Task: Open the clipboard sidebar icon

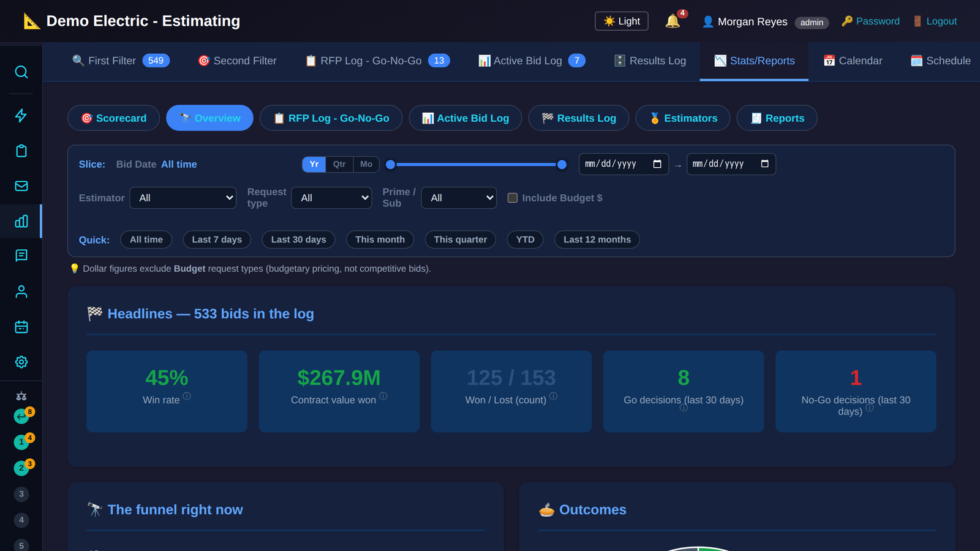Action: point(21,151)
